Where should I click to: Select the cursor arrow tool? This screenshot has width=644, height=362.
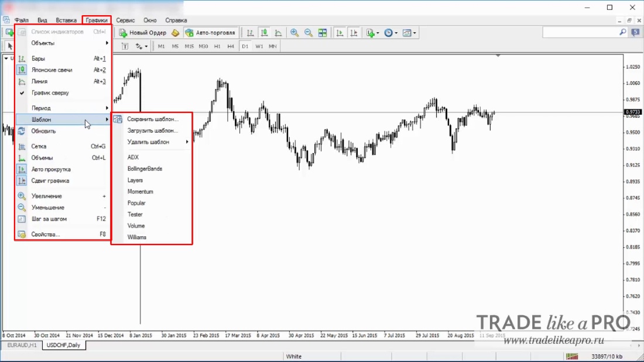click(x=10, y=46)
